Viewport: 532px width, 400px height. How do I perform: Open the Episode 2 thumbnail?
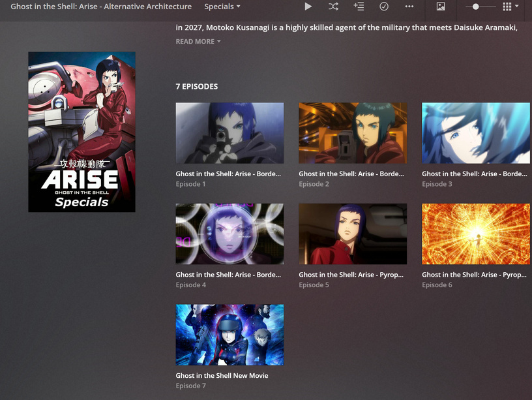[353, 133]
